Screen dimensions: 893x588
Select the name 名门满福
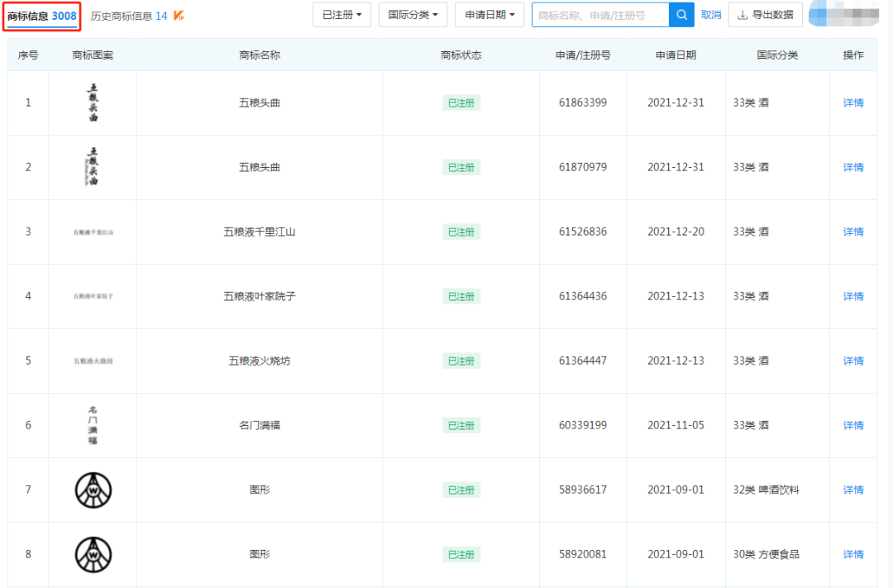(x=259, y=425)
